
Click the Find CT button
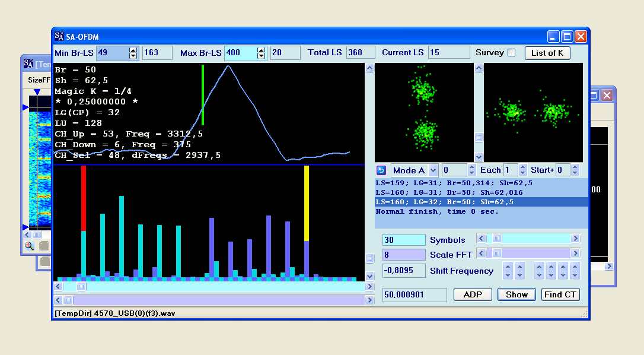click(x=560, y=294)
